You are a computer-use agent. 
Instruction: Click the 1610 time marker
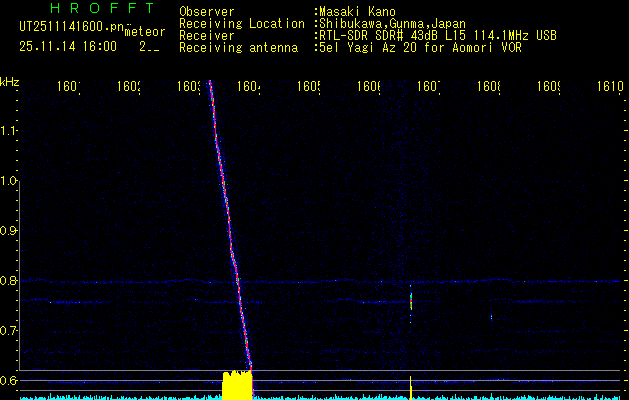[x=610, y=87]
